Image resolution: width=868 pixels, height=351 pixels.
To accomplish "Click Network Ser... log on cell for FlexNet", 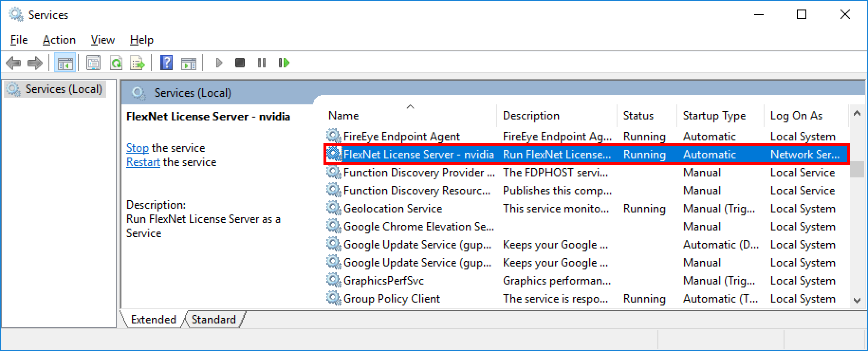I will [x=805, y=154].
